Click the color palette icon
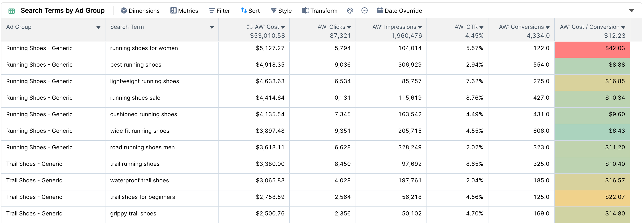This screenshot has width=644, height=223. 350,10
